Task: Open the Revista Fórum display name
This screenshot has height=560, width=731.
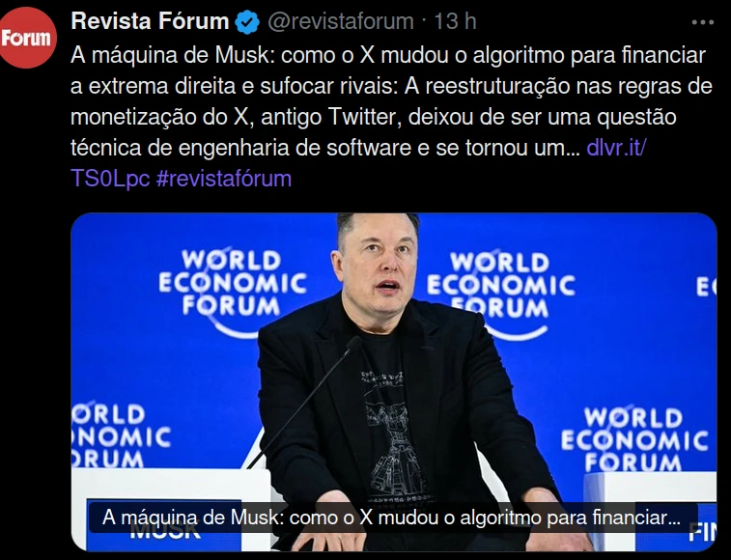Action: (150, 21)
